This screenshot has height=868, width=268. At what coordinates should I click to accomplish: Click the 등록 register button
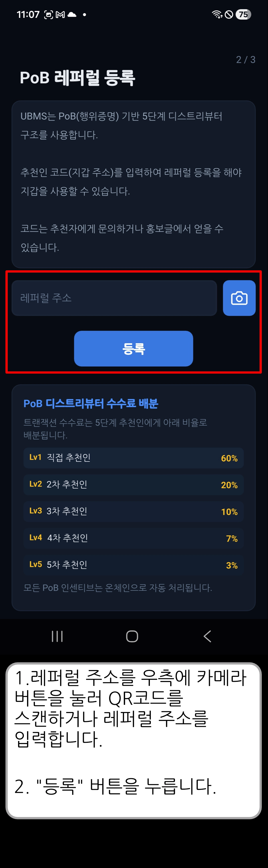tap(134, 348)
